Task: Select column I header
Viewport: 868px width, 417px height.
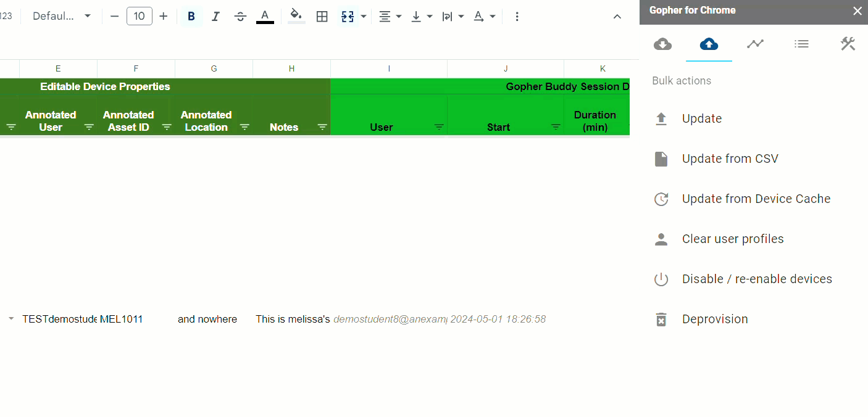Action: pyautogui.click(x=389, y=68)
